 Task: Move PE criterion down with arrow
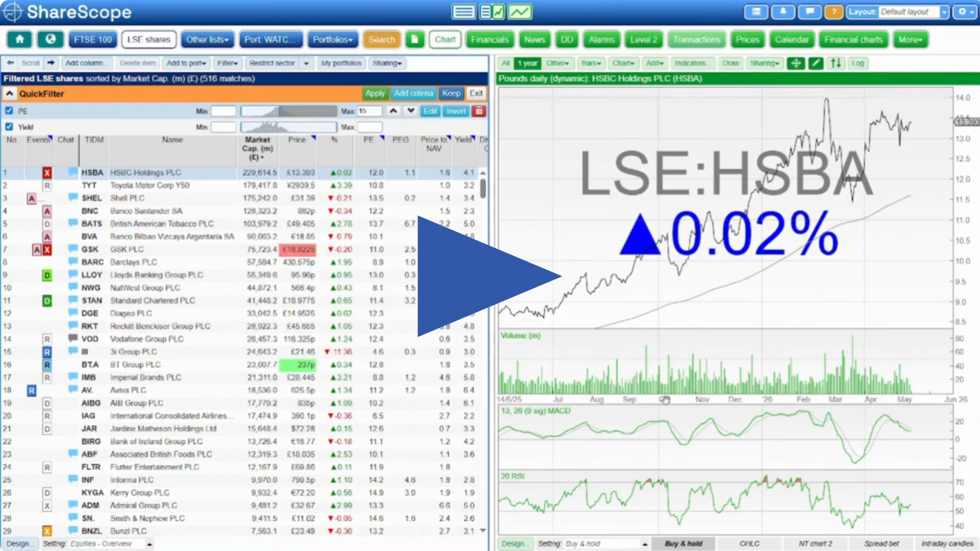click(410, 111)
